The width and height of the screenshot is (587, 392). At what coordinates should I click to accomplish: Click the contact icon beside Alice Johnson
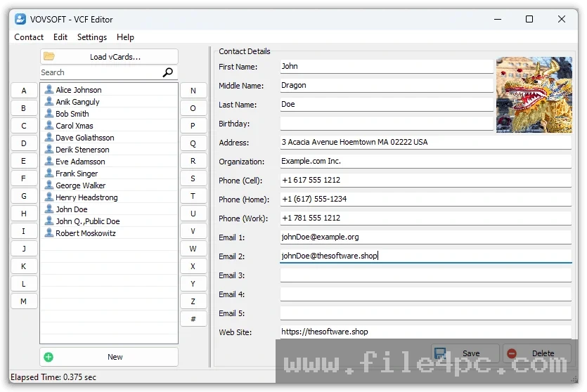click(49, 89)
